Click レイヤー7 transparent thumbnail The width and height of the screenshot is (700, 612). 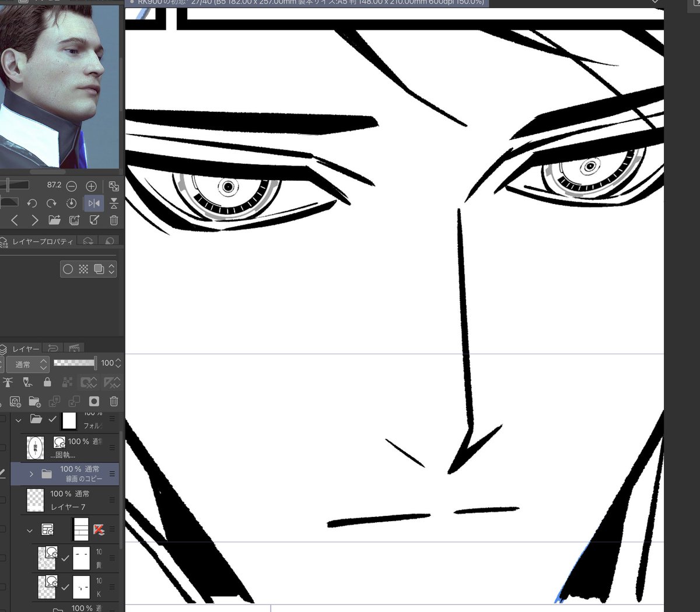coord(36,500)
